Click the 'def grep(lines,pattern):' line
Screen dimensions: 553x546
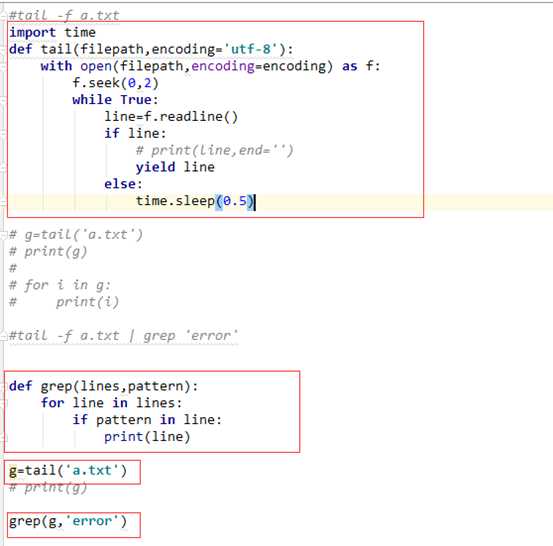pyautogui.click(x=104, y=386)
